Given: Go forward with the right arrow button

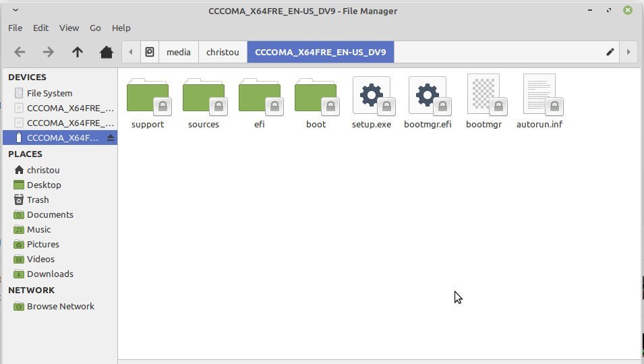Looking at the screenshot, I should tap(48, 52).
